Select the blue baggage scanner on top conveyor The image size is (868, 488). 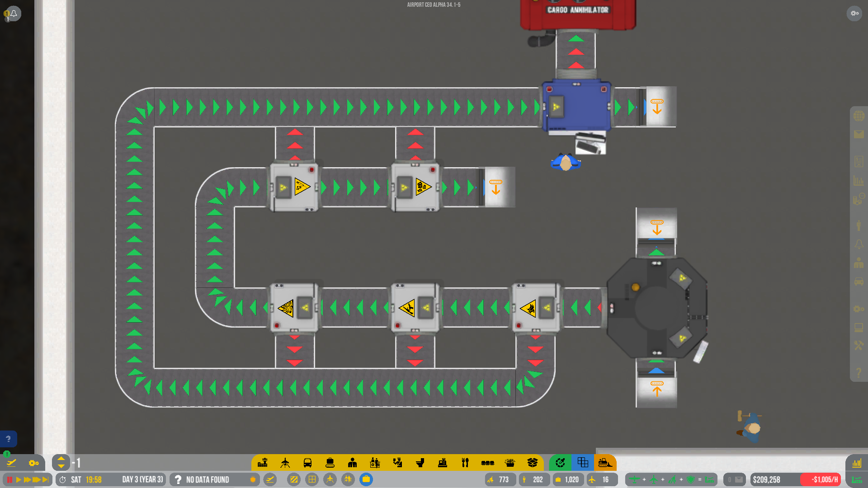(576, 107)
